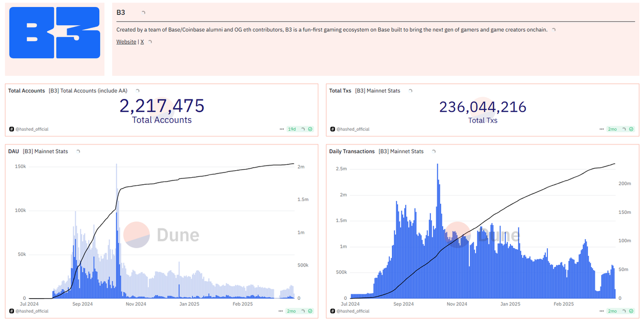The image size is (644, 325).
Task: Click the spinner beside DAU query title
Action: pyautogui.click(x=78, y=152)
